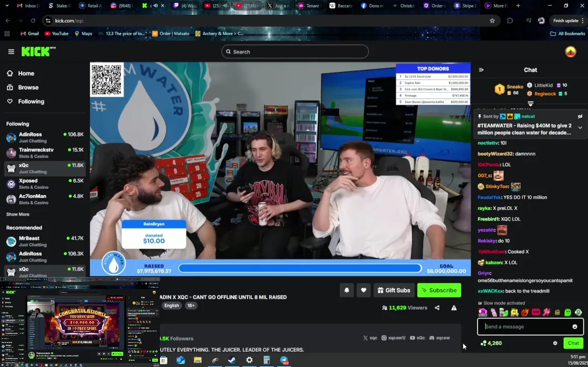This screenshot has height=367, width=588.
Task: Click the site info icon in address bar
Action: (x=48, y=20)
